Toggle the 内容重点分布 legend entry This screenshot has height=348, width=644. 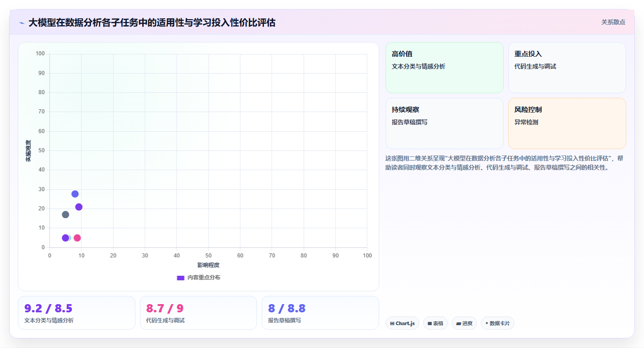coord(199,278)
